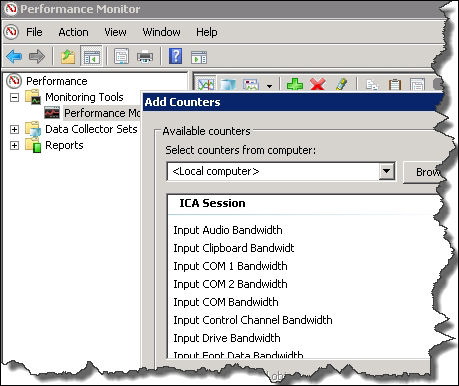Open the Window menu
This screenshot has width=459, height=386.
click(161, 32)
